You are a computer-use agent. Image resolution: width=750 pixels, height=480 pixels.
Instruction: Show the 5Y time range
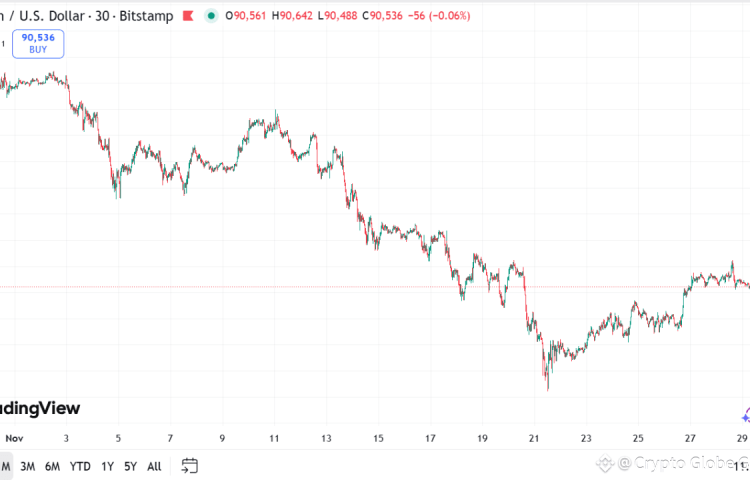(x=130, y=466)
